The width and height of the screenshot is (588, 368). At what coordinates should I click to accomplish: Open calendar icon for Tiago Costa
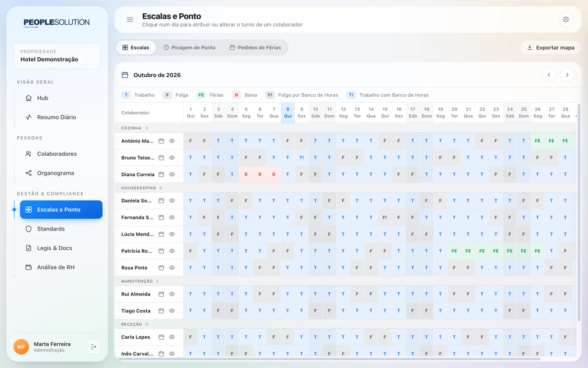tap(161, 311)
